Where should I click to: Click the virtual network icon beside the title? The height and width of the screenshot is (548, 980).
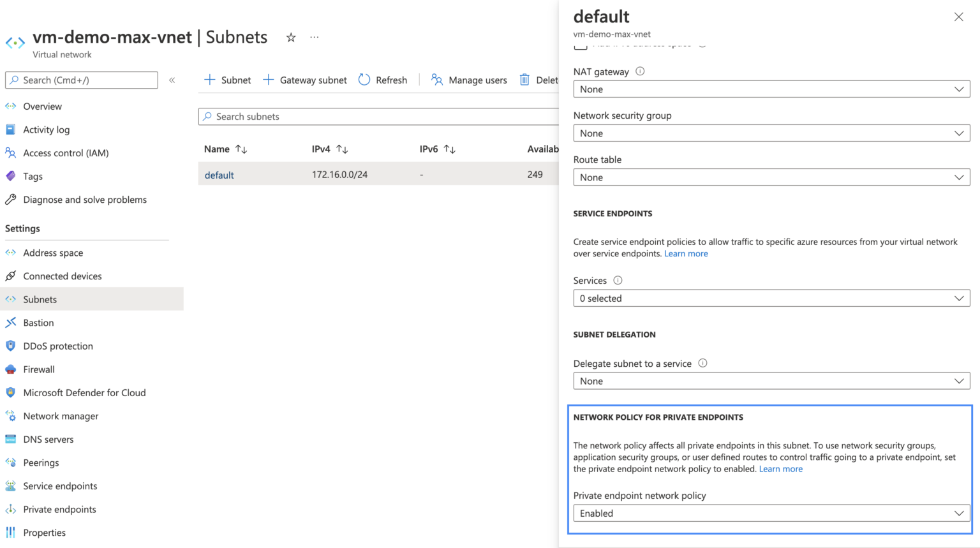click(15, 43)
